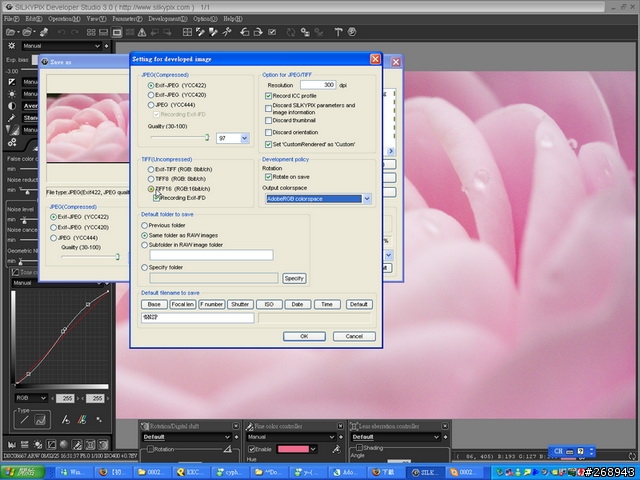
Task: Click the Windows Start button
Action: pyautogui.click(x=22, y=472)
